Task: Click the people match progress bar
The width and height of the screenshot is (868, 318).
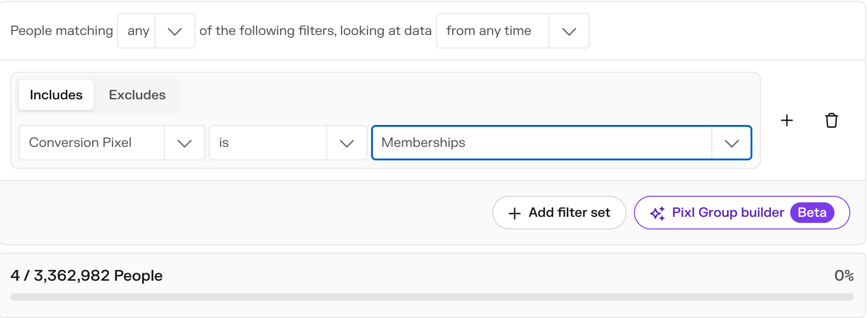Action: (x=432, y=297)
